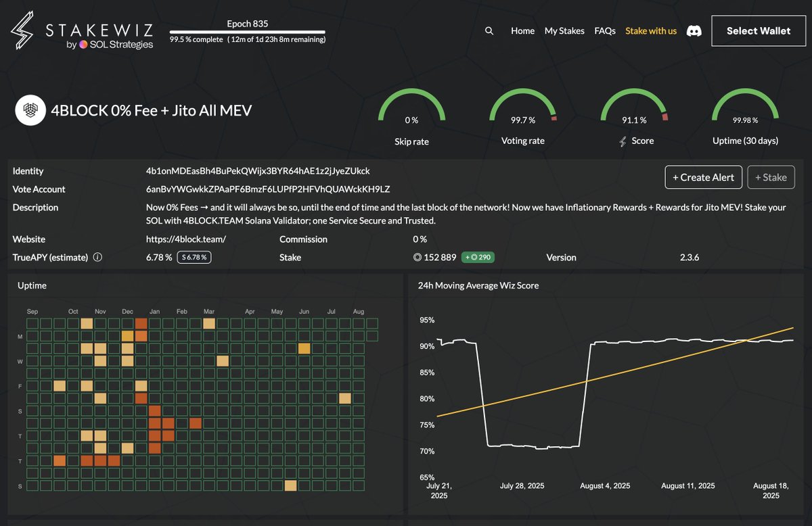This screenshot has height=526, width=812.
Task: Click the Identity address text
Action: click(x=258, y=171)
